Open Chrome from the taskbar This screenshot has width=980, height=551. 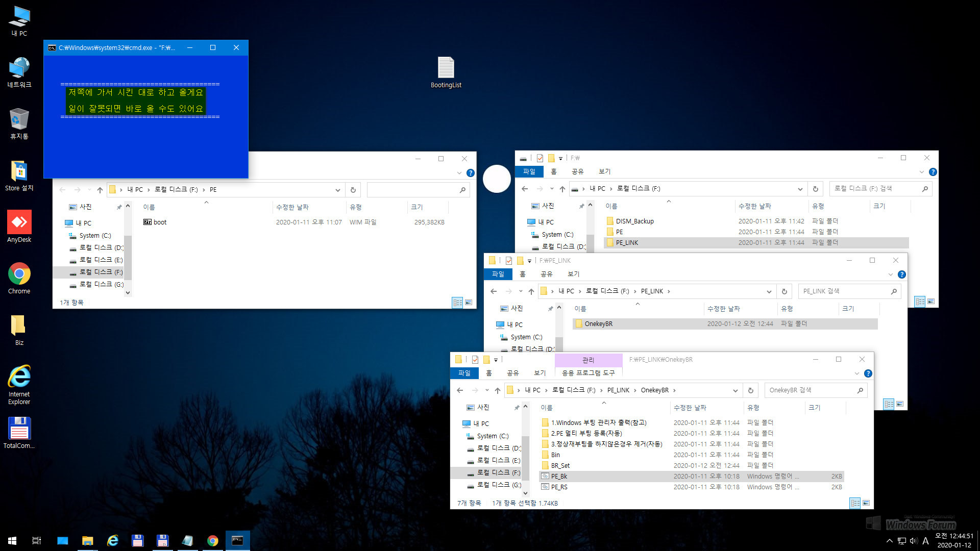(x=213, y=541)
